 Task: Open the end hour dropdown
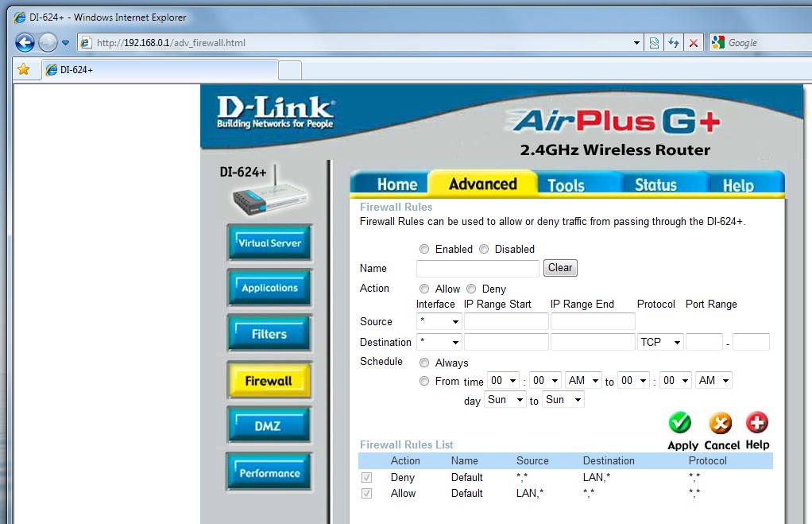coord(634,380)
